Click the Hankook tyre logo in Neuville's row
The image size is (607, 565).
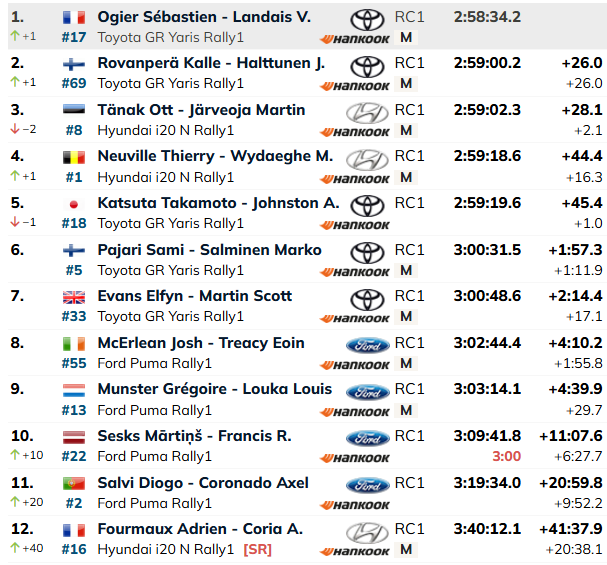click(355, 179)
